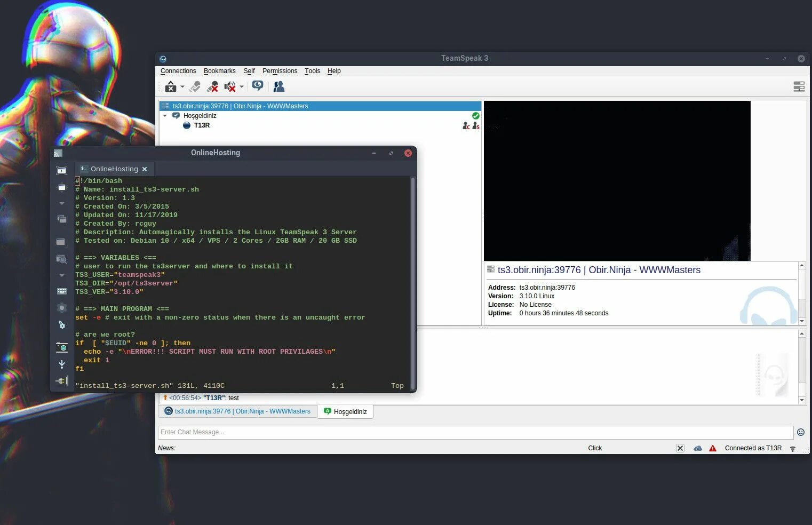Click the second terminal sidebar icon with up/down arrows
This screenshot has width=812, height=525.
click(61, 187)
